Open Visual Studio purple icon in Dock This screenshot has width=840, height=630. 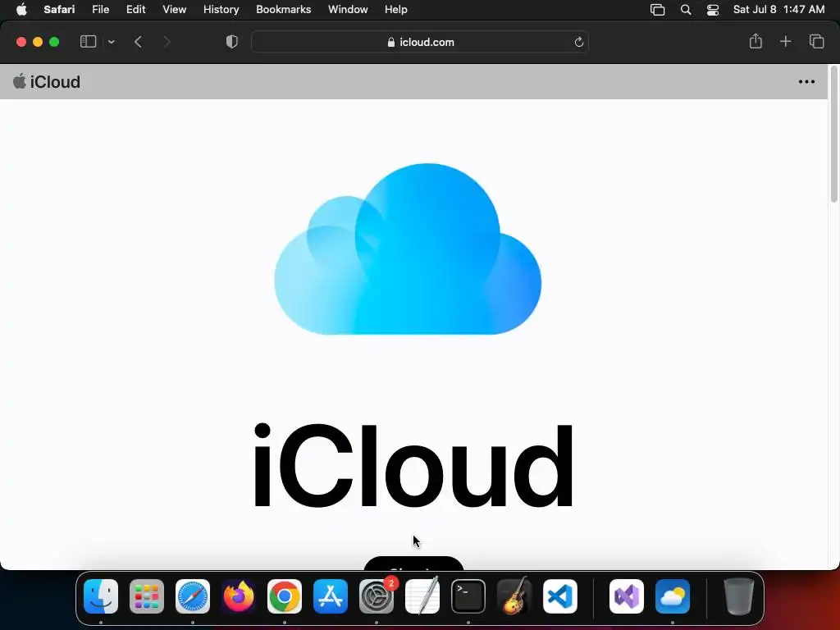tap(627, 596)
